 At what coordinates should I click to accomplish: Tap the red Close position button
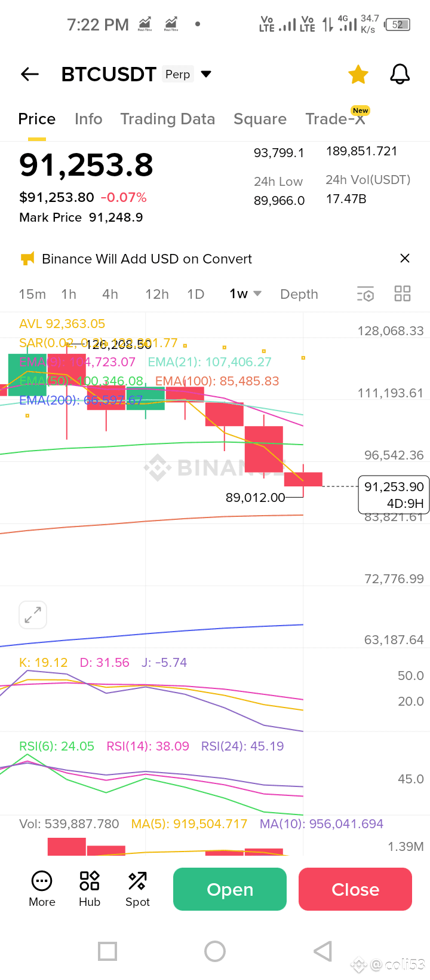(x=355, y=889)
